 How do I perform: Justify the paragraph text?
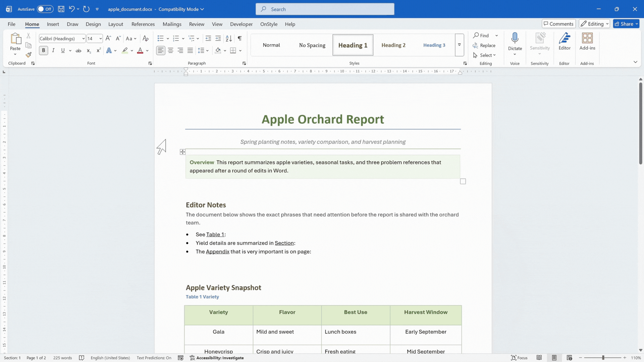(x=190, y=51)
